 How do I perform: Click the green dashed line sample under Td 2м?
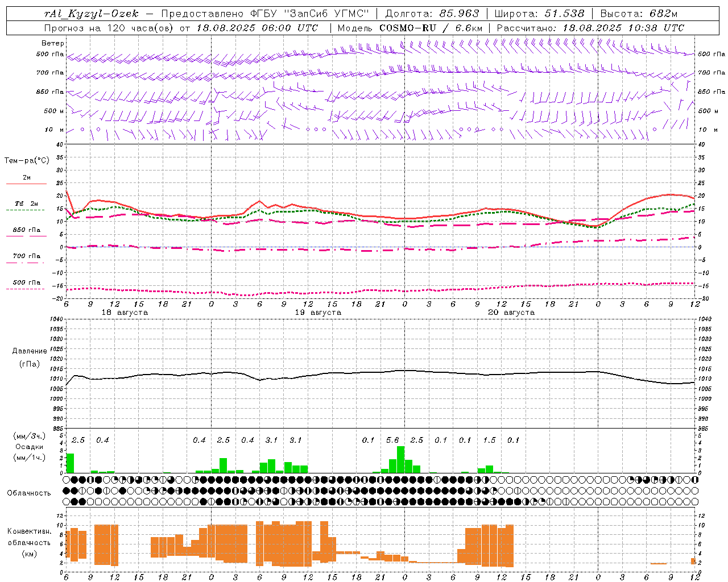coord(25,210)
